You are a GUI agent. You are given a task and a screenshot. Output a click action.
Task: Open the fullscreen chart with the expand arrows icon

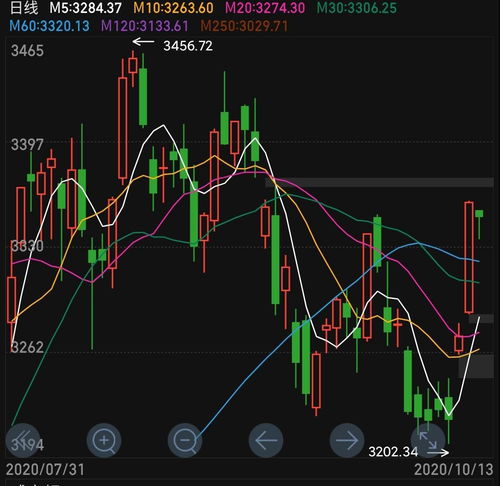(428, 440)
